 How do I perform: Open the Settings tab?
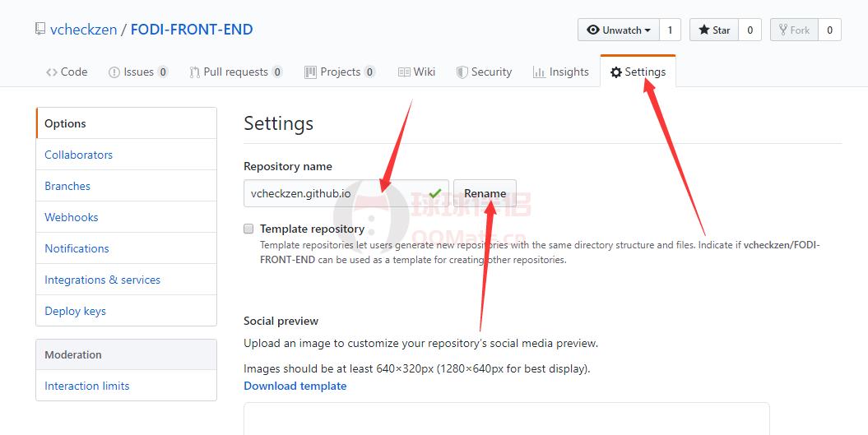pos(638,72)
